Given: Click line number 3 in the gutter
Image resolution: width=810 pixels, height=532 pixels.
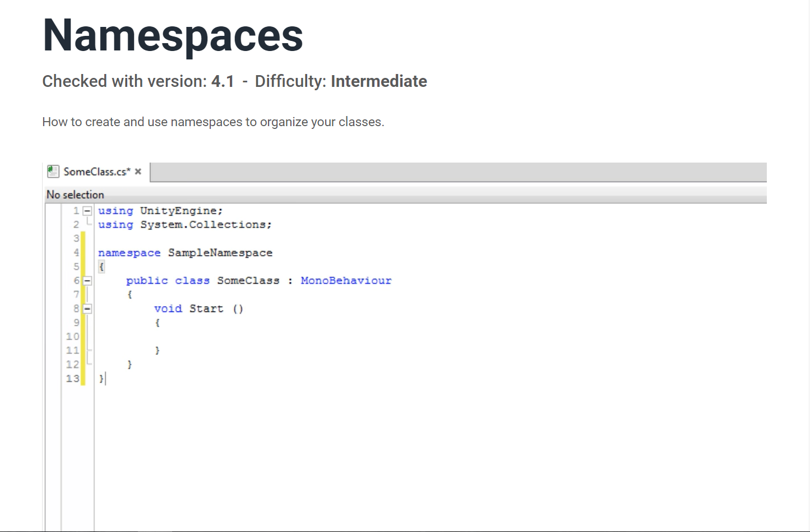Looking at the screenshot, I should pos(76,239).
